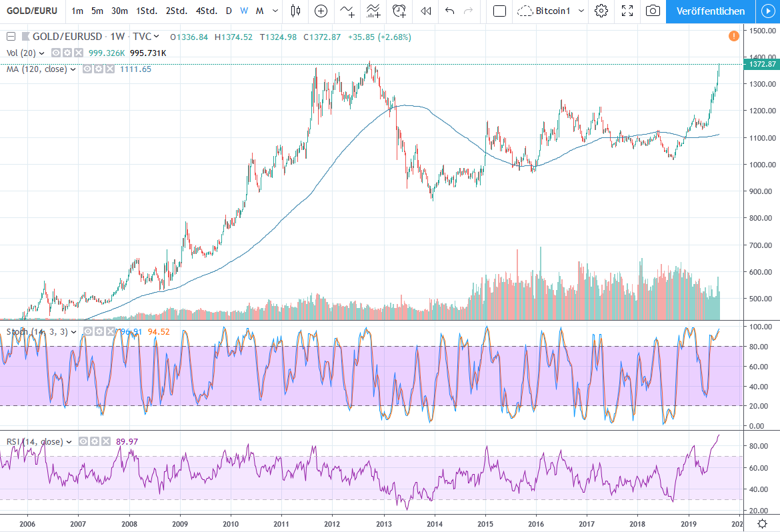780x532 pixels.
Task: Open Vol indicator settings gear
Action: coord(67,53)
